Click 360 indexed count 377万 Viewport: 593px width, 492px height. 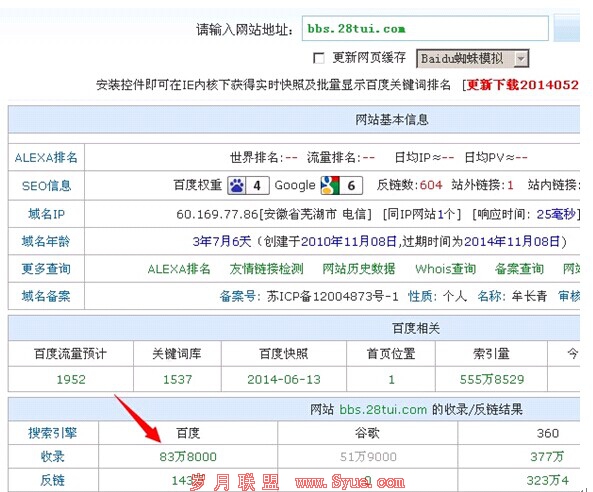547,457
